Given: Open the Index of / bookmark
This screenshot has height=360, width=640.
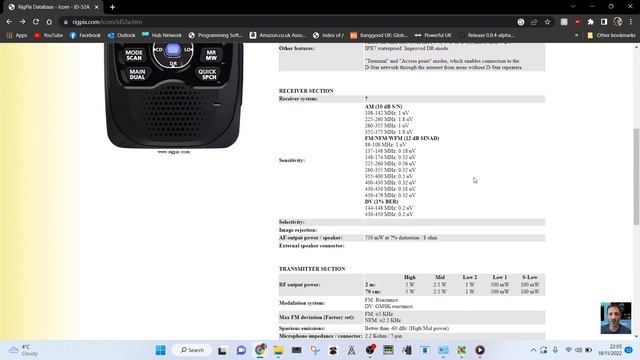Looking at the screenshot, I should 328,36.
